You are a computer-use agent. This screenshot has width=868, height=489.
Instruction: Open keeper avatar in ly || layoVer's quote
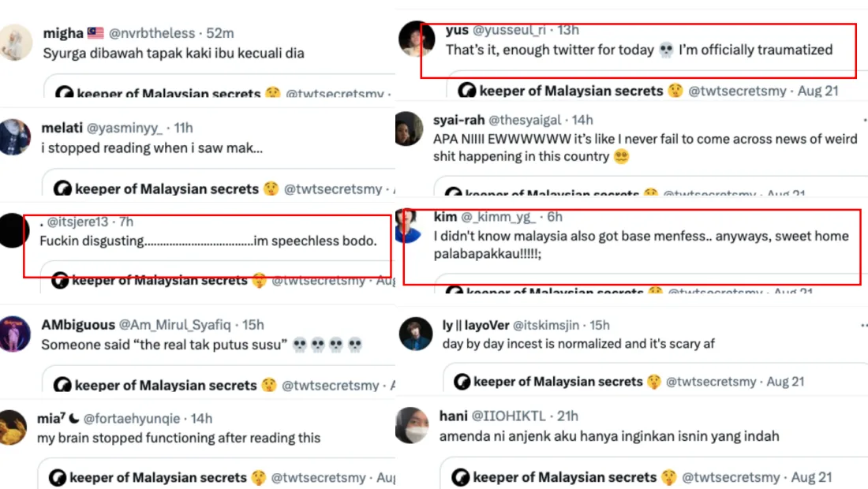click(462, 382)
